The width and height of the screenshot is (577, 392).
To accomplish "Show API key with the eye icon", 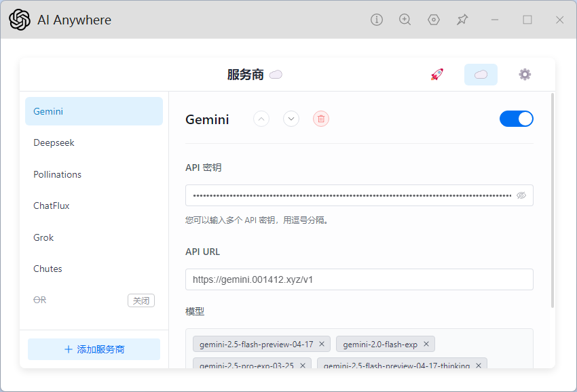I will 521,195.
